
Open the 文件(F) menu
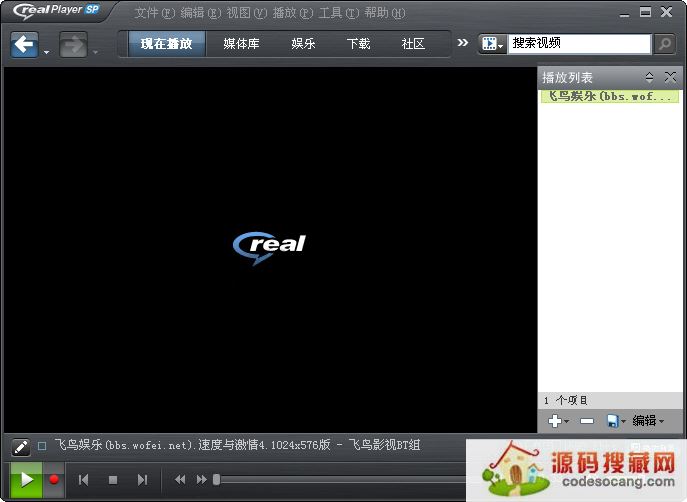[155, 13]
